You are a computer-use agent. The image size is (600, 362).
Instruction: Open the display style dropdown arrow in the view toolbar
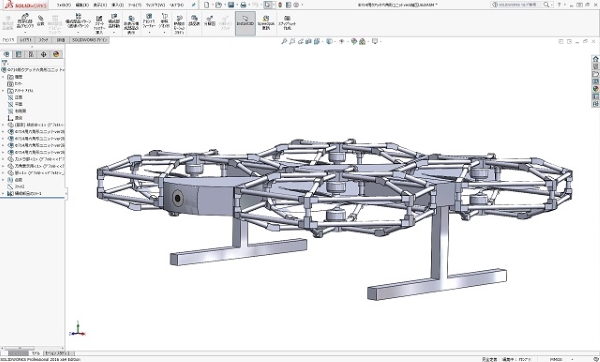click(334, 41)
